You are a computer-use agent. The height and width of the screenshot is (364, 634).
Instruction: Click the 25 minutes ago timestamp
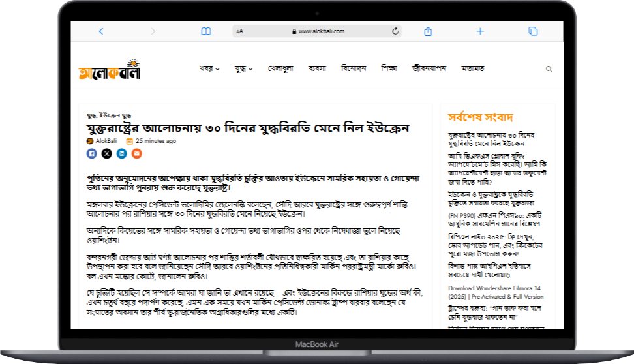(156, 141)
